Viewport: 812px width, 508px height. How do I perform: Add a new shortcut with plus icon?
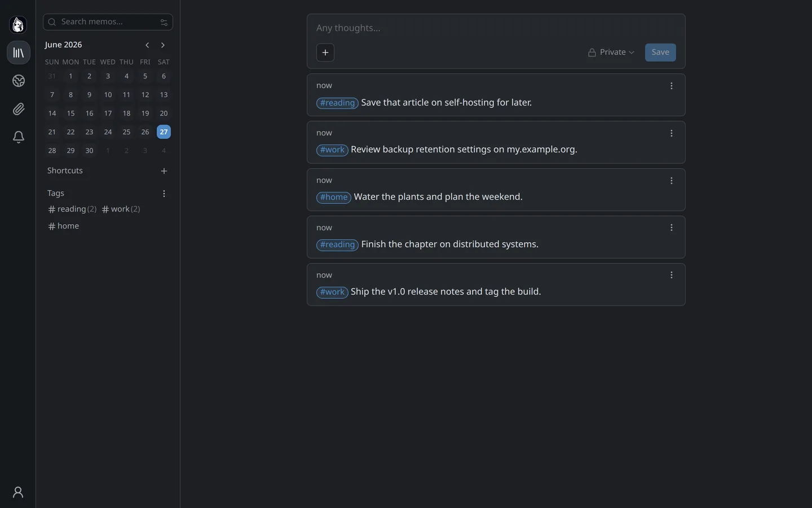[x=164, y=171]
